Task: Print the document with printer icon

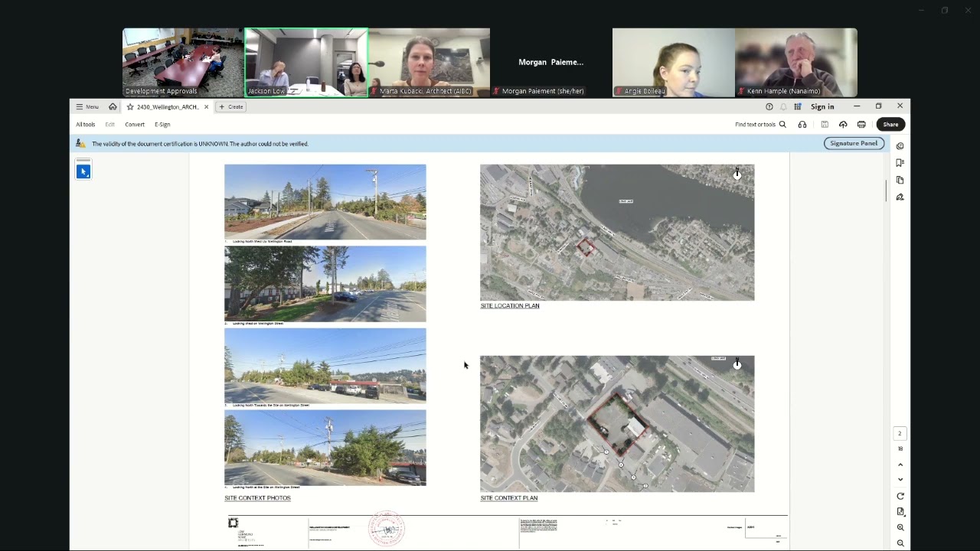Action: (x=861, y=124)
